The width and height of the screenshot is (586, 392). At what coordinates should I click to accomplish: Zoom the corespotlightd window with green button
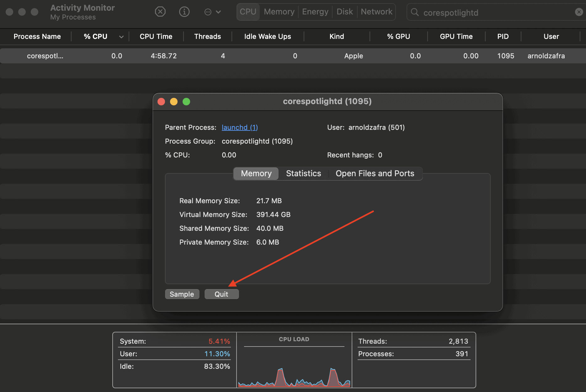tap(186, 102)
